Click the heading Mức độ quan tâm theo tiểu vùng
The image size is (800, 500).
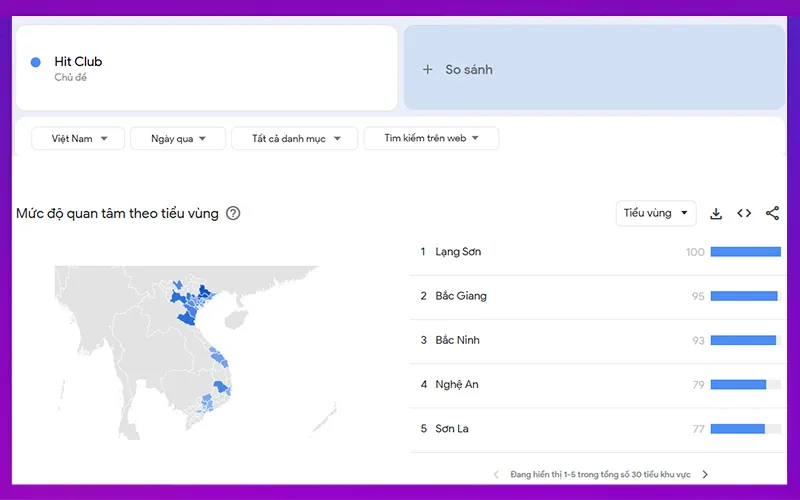[117, 213]
